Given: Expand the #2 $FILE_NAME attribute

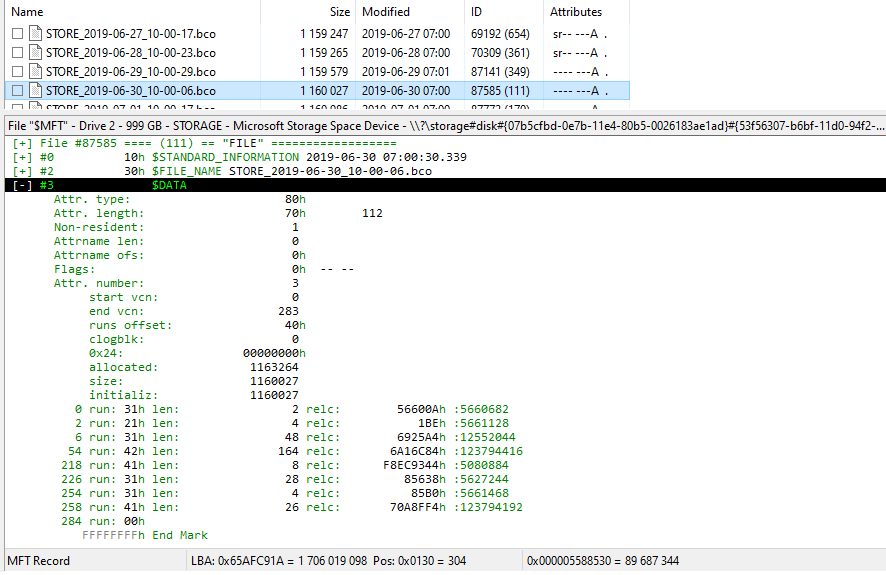Looking at the screenshot, I should 22,171.
